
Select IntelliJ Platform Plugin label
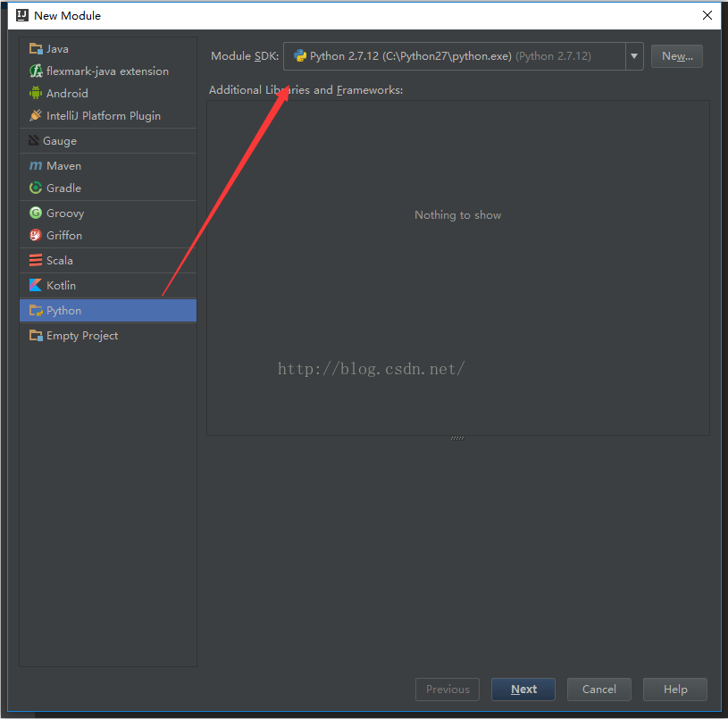[x=104, y=115]
